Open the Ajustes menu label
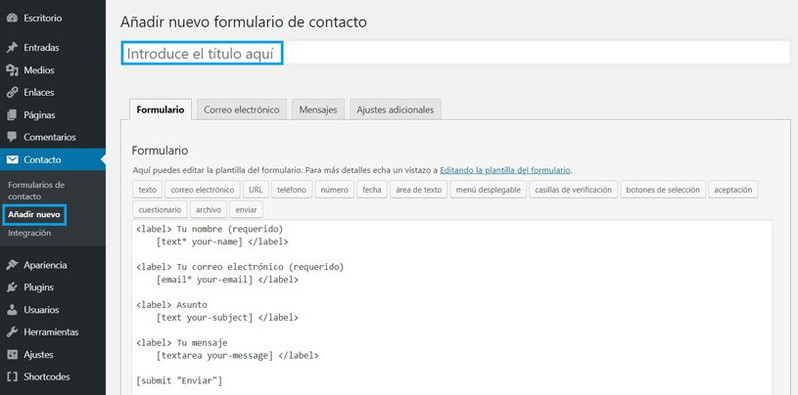Screen dimensions: 798x395 pyautogui.click(x=38, y=355)
